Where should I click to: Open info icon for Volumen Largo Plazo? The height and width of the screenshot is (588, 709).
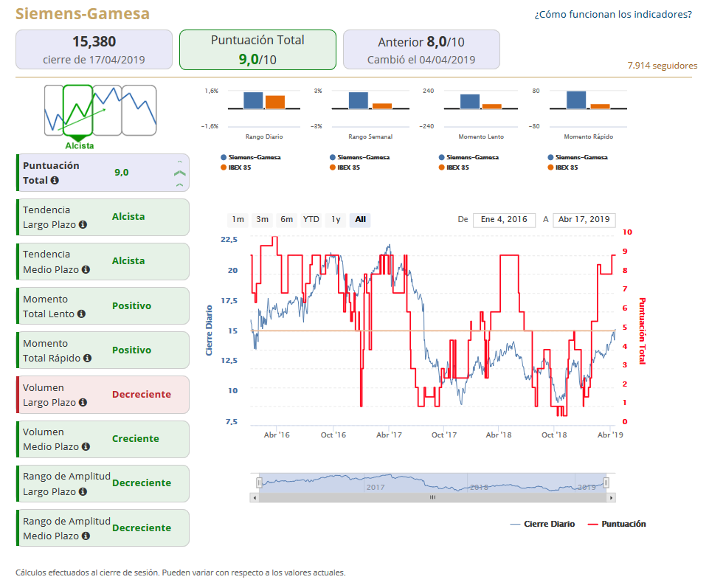83,403
